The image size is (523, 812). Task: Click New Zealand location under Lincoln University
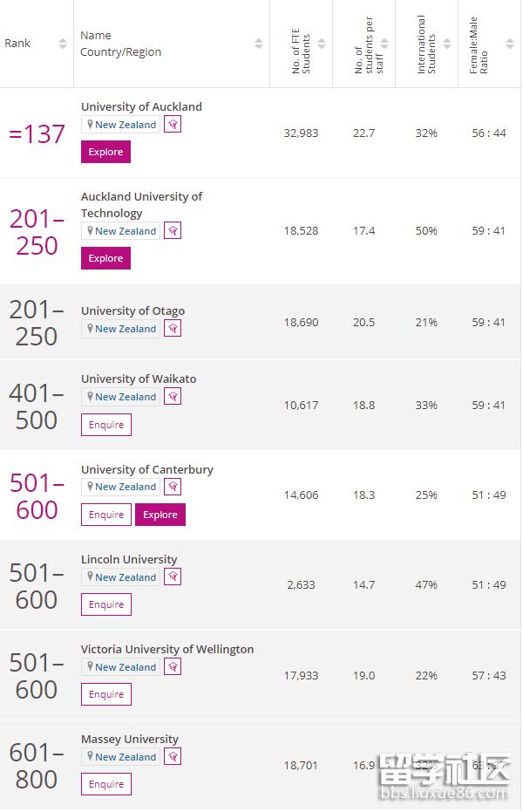tap(126, 577)
